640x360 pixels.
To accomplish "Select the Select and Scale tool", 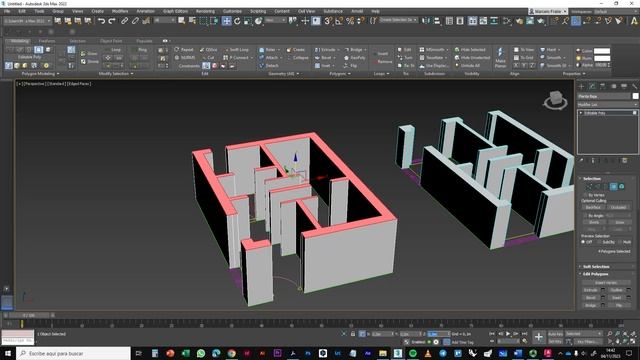I will (248, 21).
